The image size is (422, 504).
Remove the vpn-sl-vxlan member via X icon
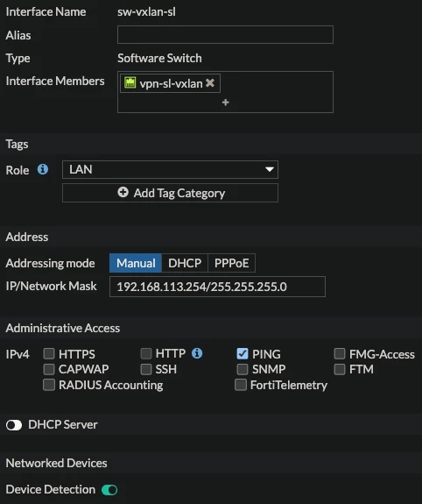coord(210,83)
